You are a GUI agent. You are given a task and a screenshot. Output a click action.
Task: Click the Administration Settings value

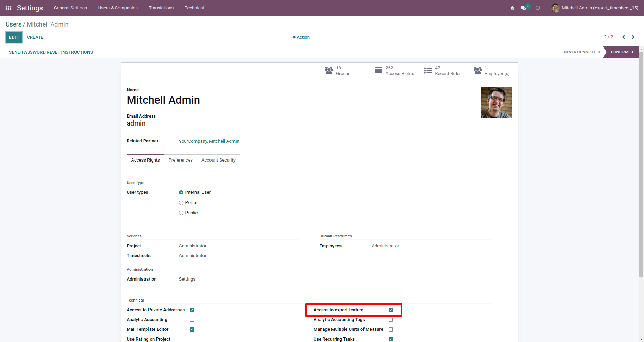tap(187, 279)
